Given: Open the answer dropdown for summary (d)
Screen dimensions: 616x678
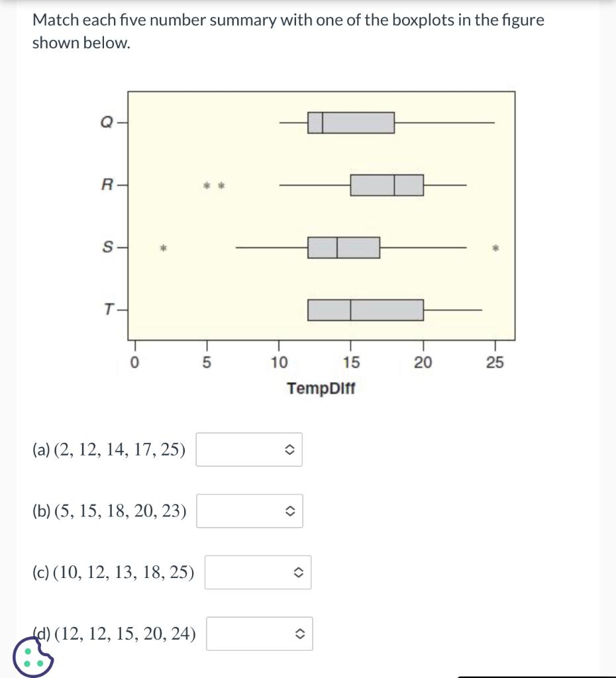Looking at the screenshot, I should coord(259,634).
